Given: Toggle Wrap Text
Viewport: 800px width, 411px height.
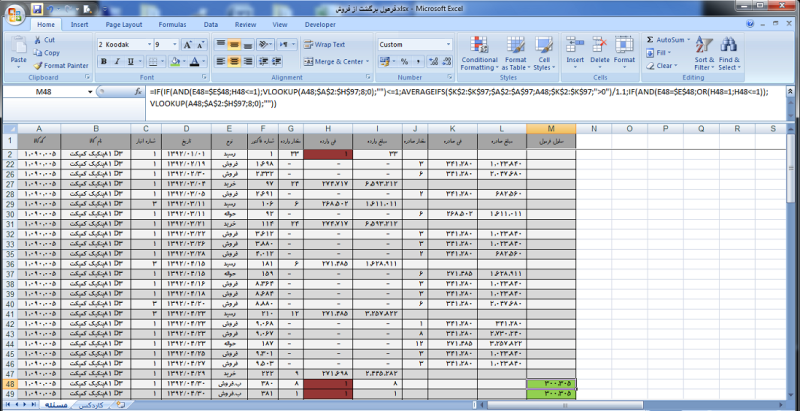Looking at the screenshot, I should coord(323,44).
